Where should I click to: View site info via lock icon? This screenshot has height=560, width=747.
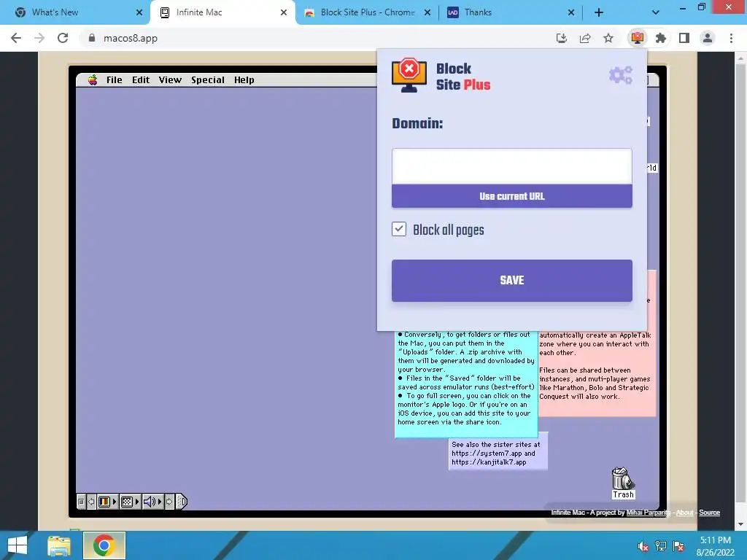click(92, 38)
